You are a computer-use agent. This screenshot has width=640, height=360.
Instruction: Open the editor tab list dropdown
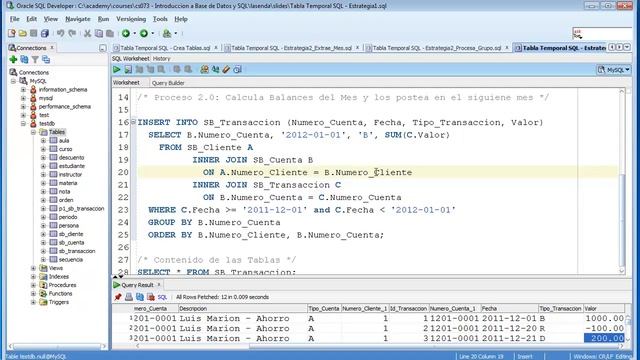627,48
